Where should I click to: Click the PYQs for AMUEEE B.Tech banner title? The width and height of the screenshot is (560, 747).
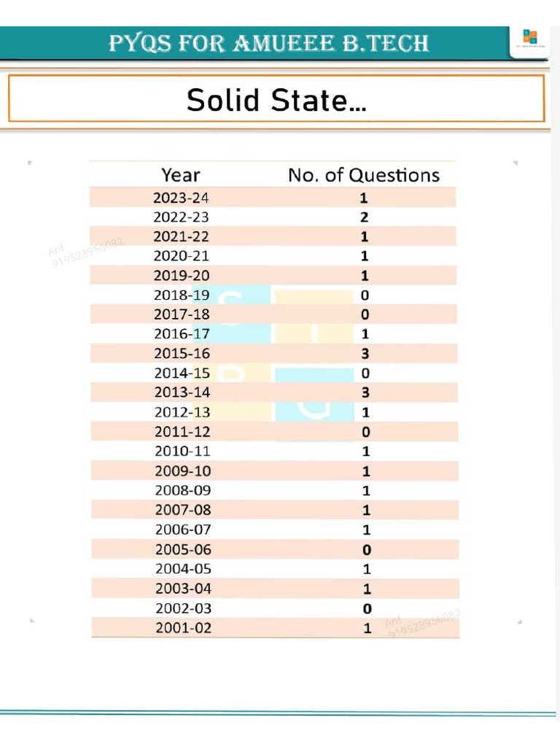click(269, 44)
